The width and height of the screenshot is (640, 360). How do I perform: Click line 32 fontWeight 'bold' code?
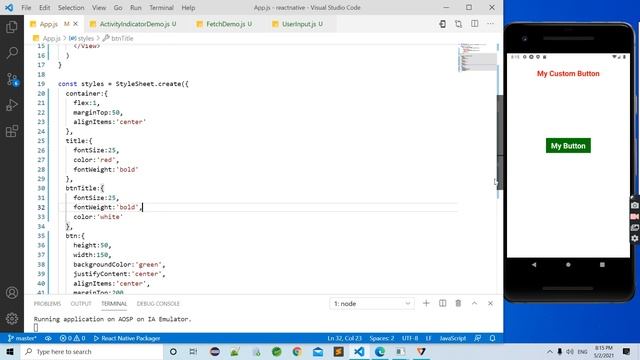[107, 207]
